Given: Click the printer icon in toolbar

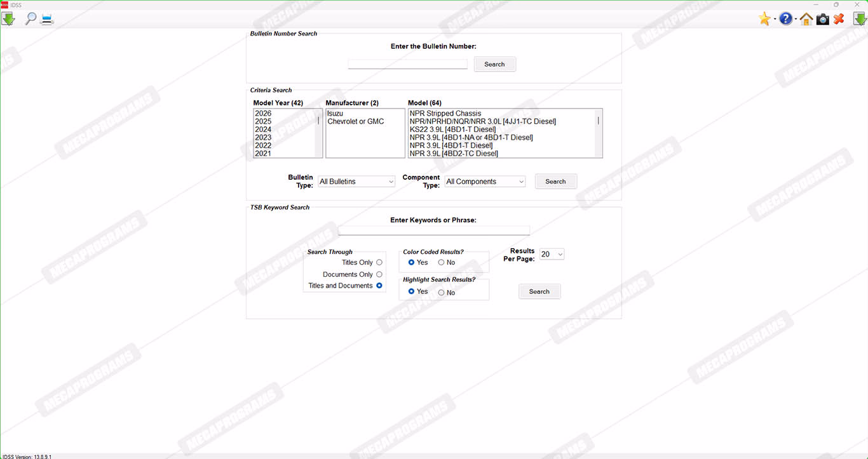Looking at the screenshot, I should (47, 19).
